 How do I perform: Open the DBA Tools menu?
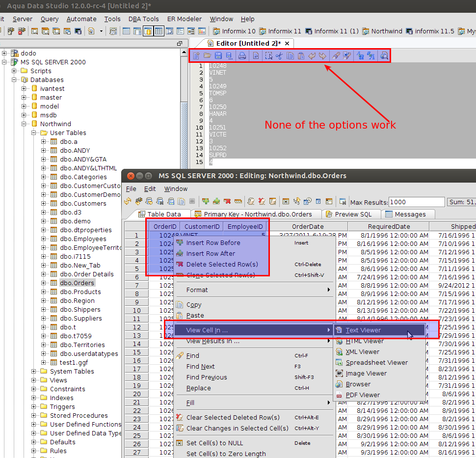pyautogui.click(x=143, y=19)
